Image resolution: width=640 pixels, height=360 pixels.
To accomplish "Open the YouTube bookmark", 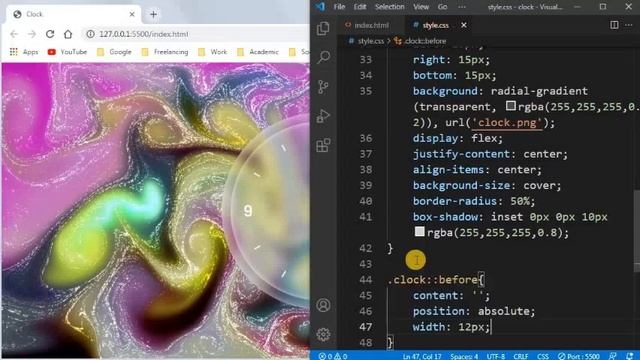I will click(x=67, y=52).
